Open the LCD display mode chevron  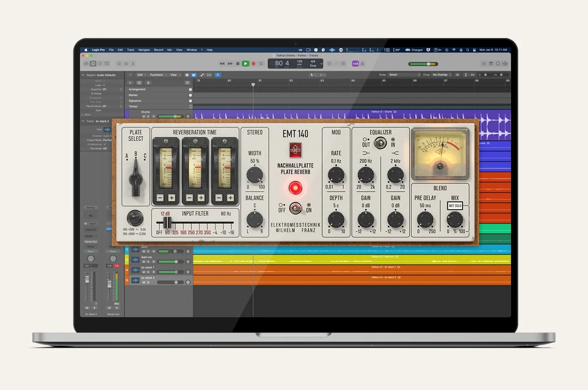(321, 64)
